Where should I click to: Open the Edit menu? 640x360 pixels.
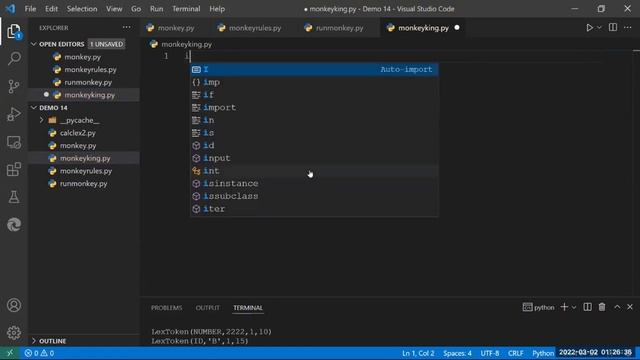click(x=51, y=9)
